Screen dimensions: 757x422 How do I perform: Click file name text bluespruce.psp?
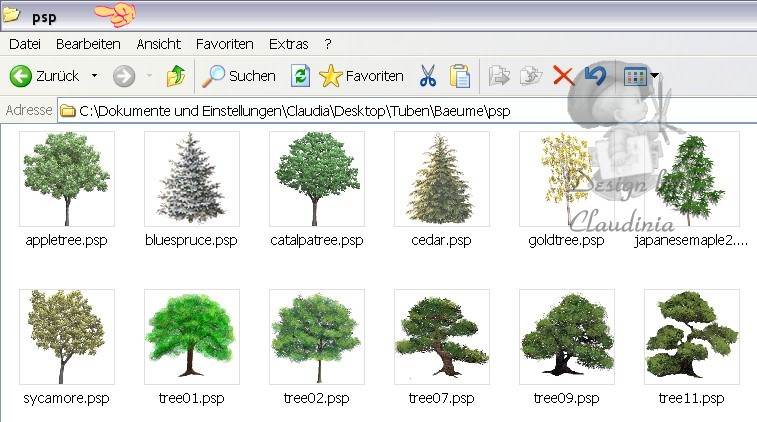(191, 240)
